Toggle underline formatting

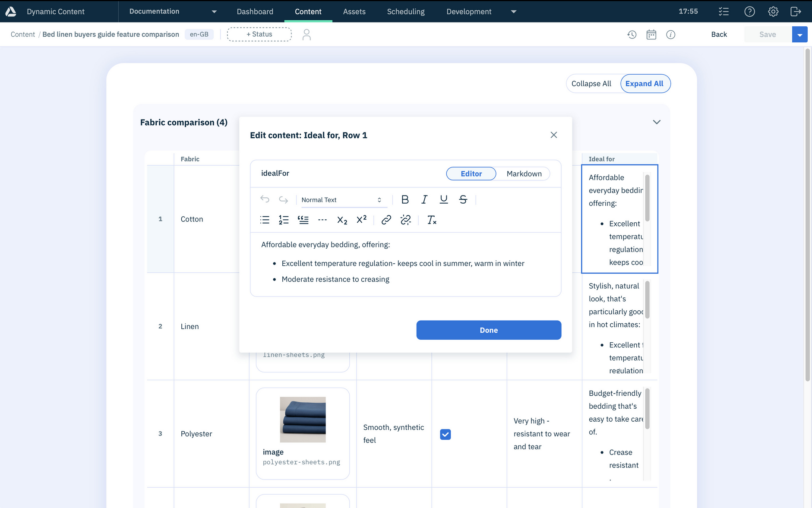click(443, 199)
